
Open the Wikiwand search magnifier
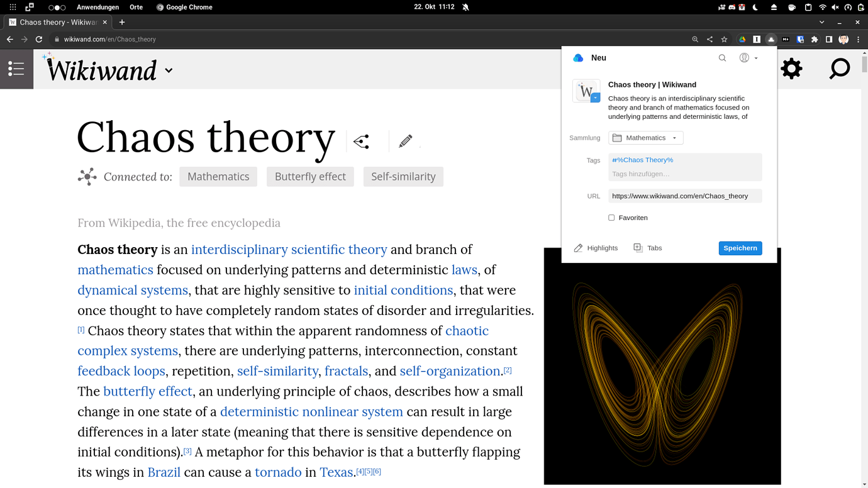coord(839,69)
